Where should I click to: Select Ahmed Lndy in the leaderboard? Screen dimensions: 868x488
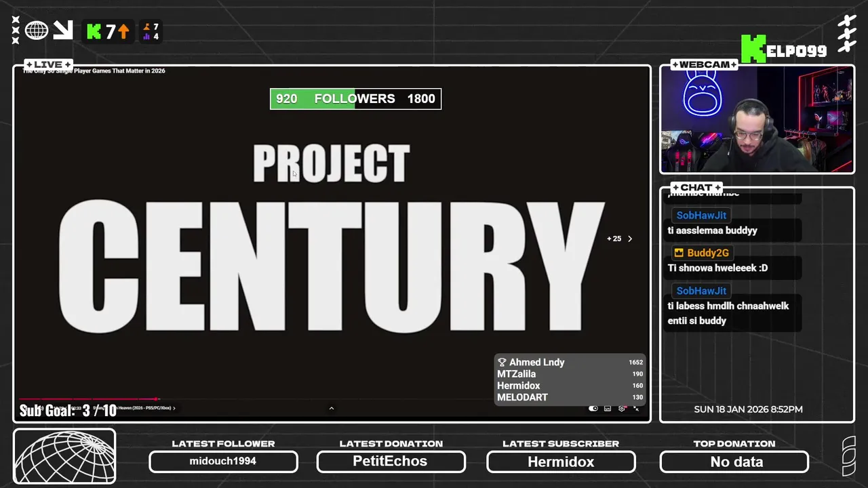[x=536, y=362]
